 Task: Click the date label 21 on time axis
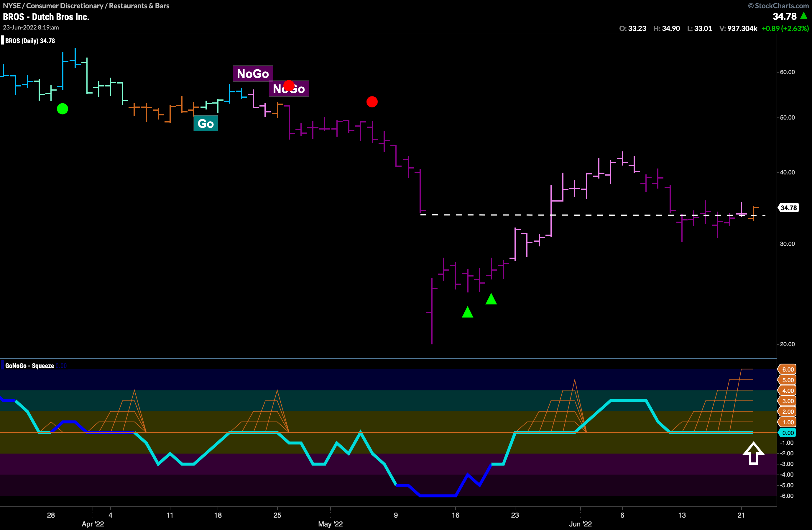tap(741, 515)
